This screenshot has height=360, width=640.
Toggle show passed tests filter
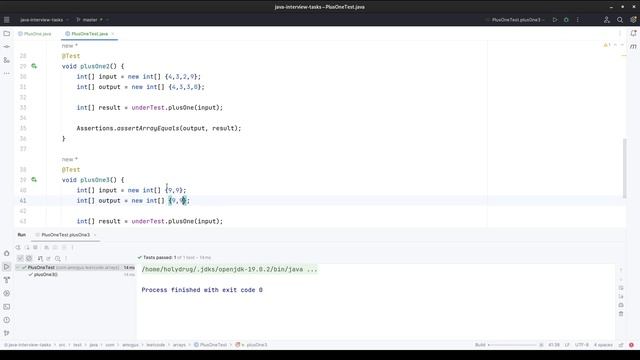point(20,258)
